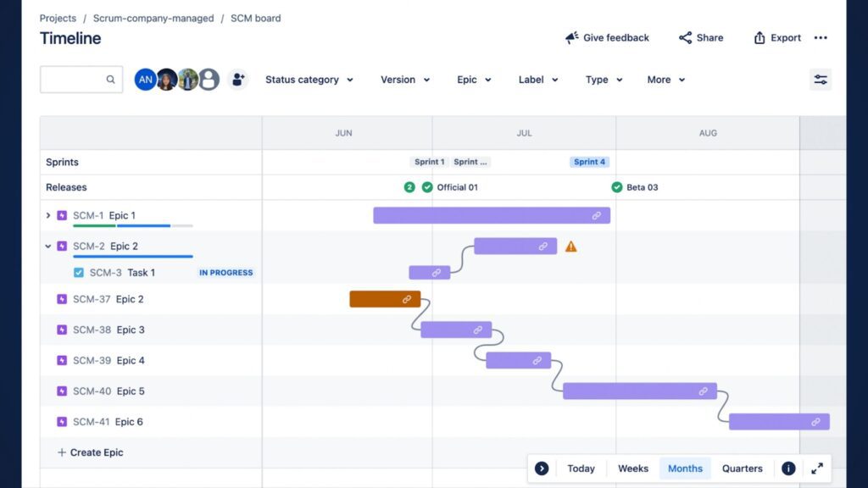Click the green release count badge 2
This screenshot has width=868, height=488.
point(409,187)
